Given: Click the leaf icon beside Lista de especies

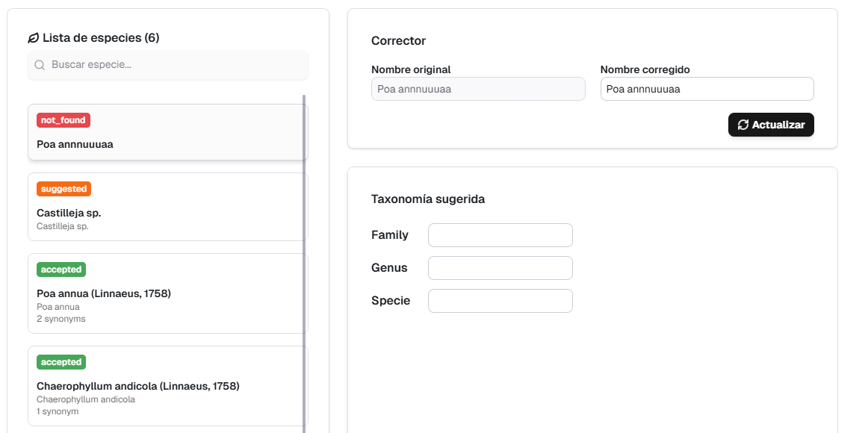Looking at the screenshot, I should pos(33,38).
